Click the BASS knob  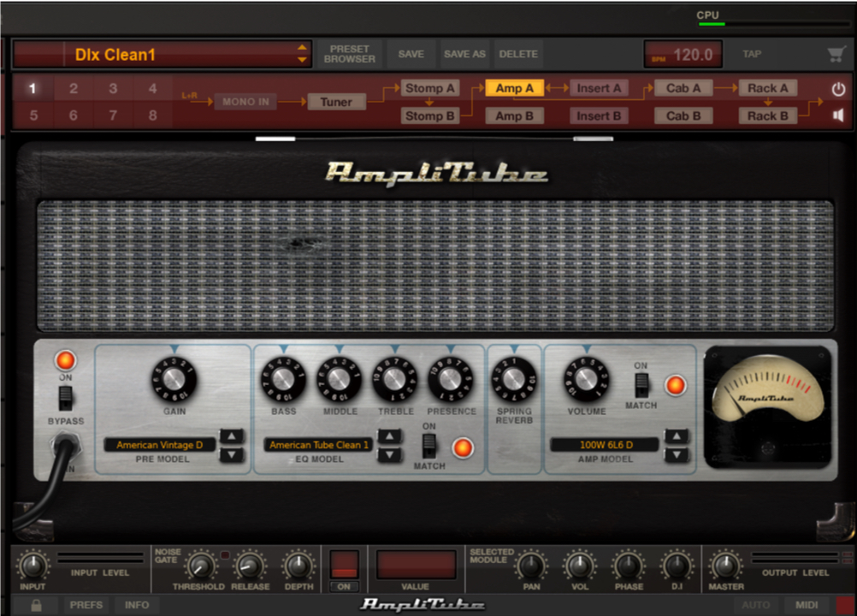[x=283, y=379]
